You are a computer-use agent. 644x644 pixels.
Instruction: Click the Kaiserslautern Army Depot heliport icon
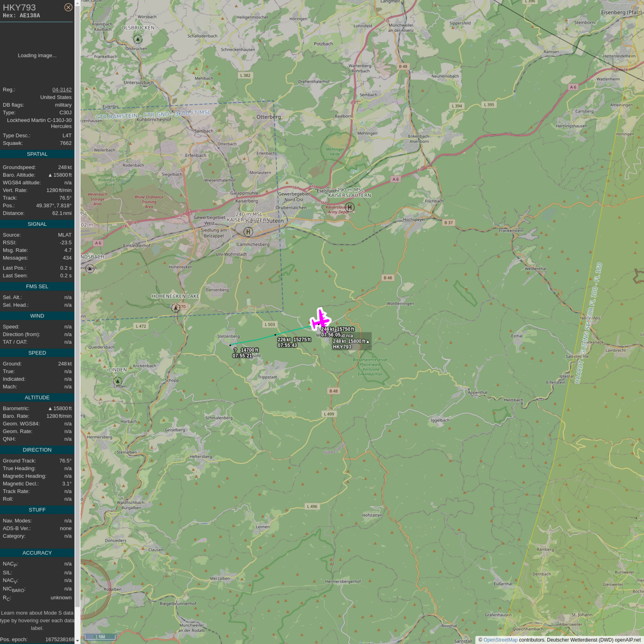[x=350, y=207]
